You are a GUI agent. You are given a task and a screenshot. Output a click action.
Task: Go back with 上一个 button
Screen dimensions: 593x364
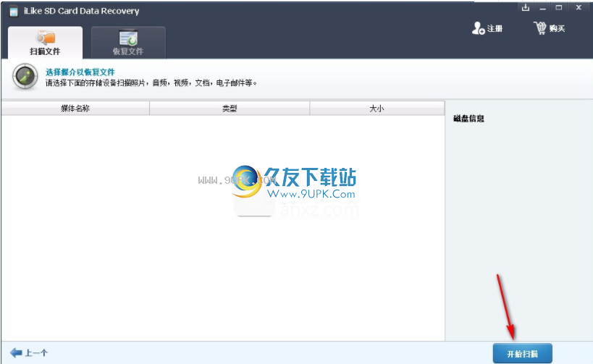pos(29,353)
